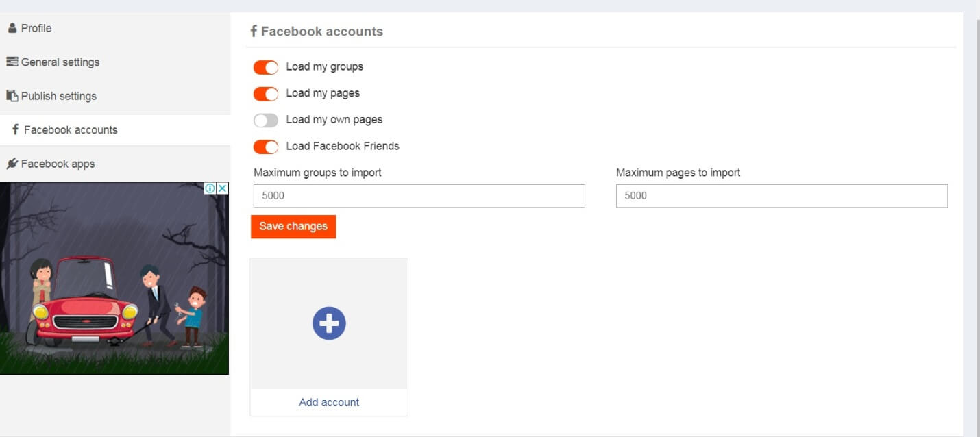
Task: Click the 'Maximum groups to import' label
Action: coord(317,173)
